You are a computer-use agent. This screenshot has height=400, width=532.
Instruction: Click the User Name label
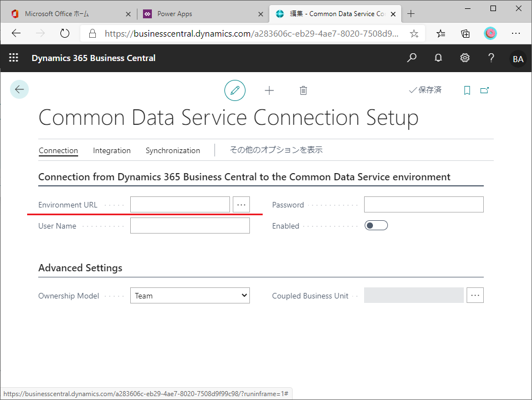(57, 226)
